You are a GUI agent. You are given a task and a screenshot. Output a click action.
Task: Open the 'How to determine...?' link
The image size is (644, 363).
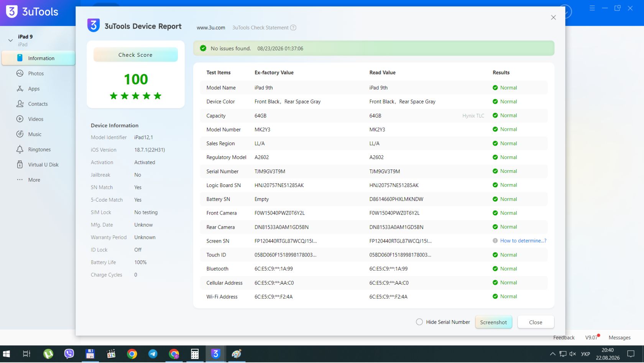523,241
